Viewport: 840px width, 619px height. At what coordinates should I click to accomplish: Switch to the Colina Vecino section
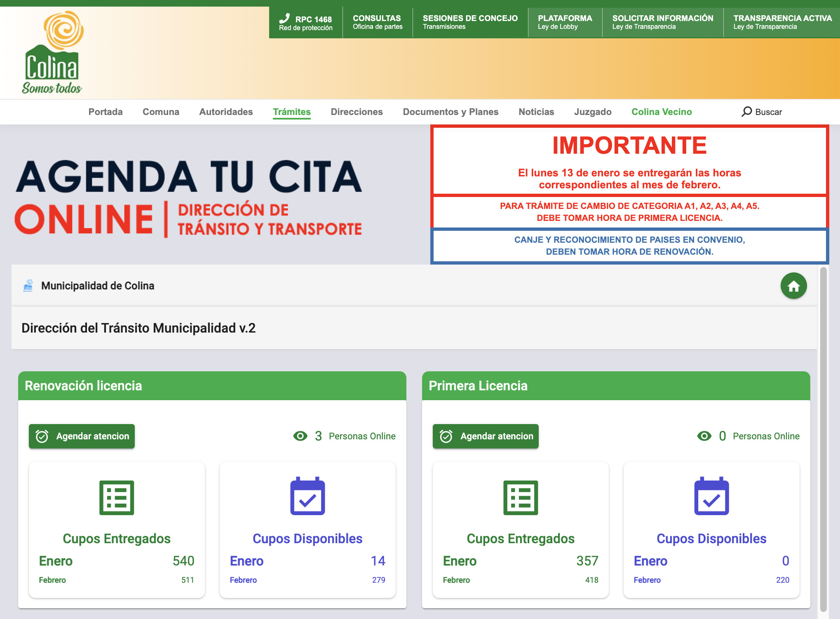click(662, 112)
